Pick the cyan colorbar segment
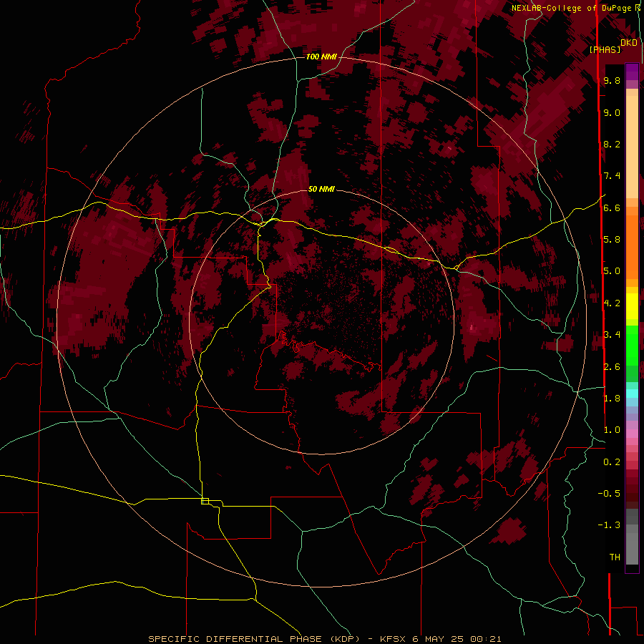Screen dimensions: 644x644 632,393
